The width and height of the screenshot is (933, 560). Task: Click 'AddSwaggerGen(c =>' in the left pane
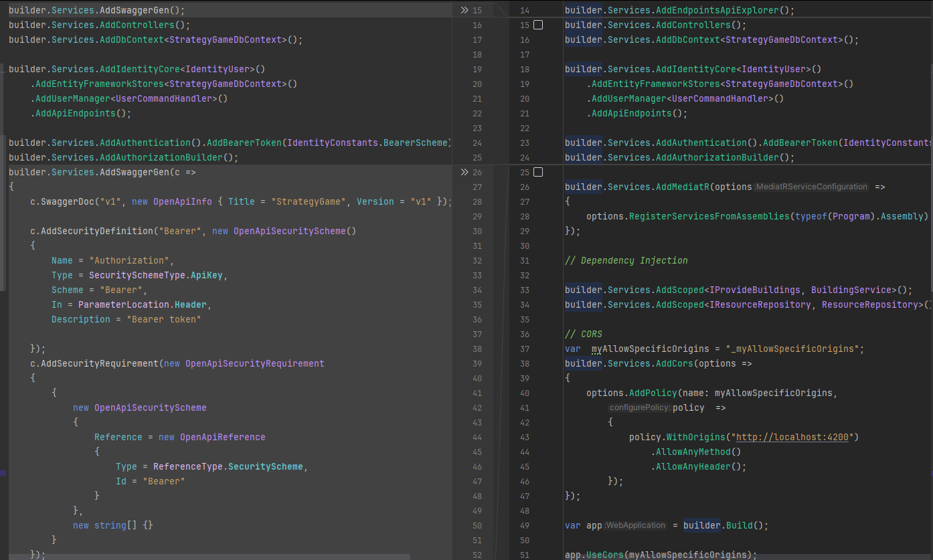tap(147, 172)
